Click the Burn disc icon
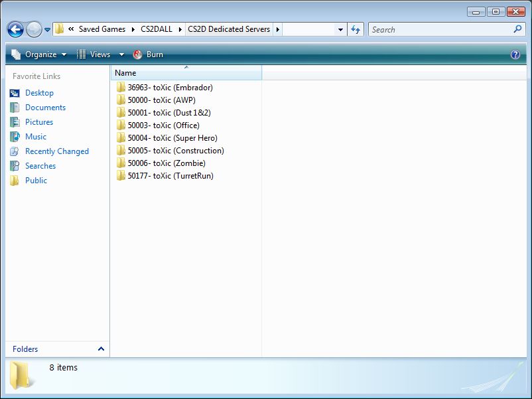This screenshot has width=532, height=399. (137, 54)
